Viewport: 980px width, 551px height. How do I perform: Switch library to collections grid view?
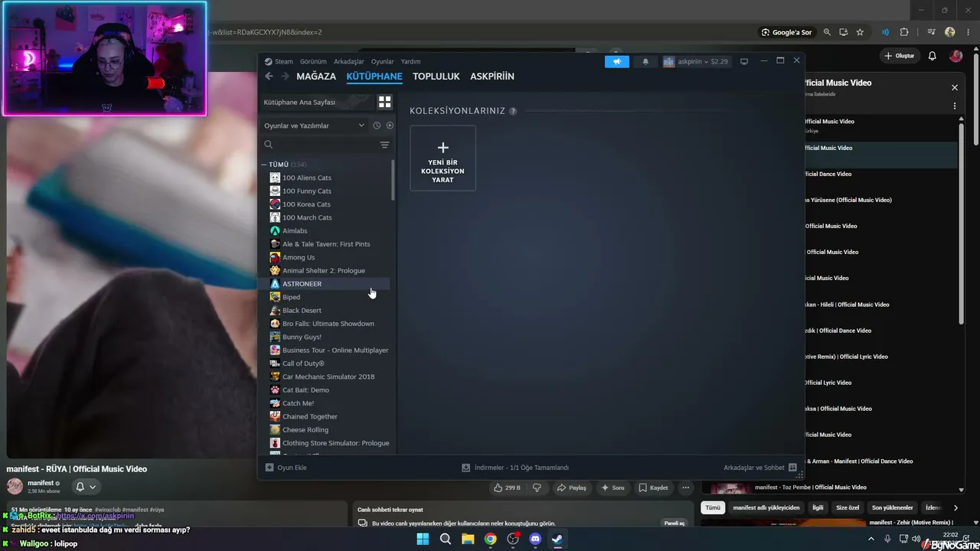385,102
